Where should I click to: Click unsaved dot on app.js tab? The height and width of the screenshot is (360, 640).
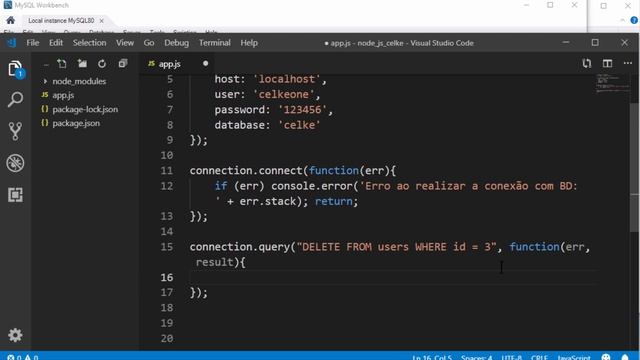pos(206,63)
